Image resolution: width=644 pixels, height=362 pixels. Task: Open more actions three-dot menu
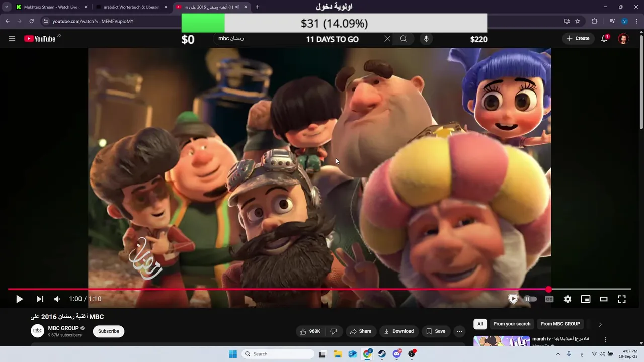pos(459,331)
